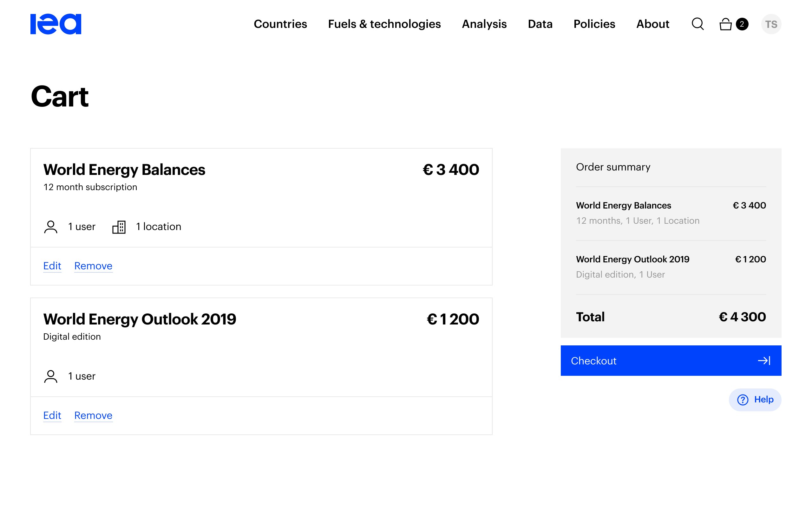Click the TS user avatar
Image resolution: width=812 pixels, height=526 pixels.
point(771,24)
